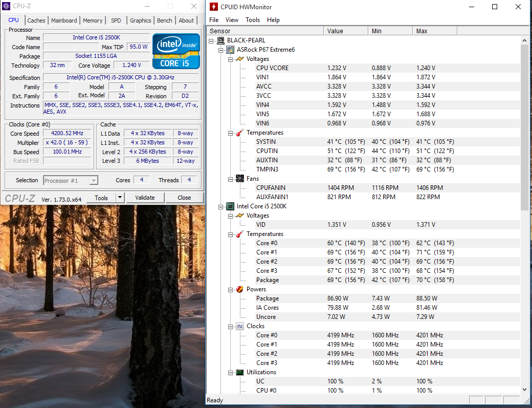Image resolution: width=532 pixels, height=408 pixels.
Task: Click the BLACK-PEARL computer icon
Action: (x=221, y=40)
